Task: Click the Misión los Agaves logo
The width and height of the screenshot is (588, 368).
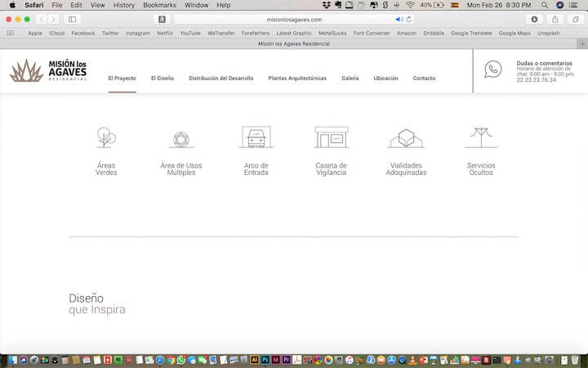Action: 48,71
